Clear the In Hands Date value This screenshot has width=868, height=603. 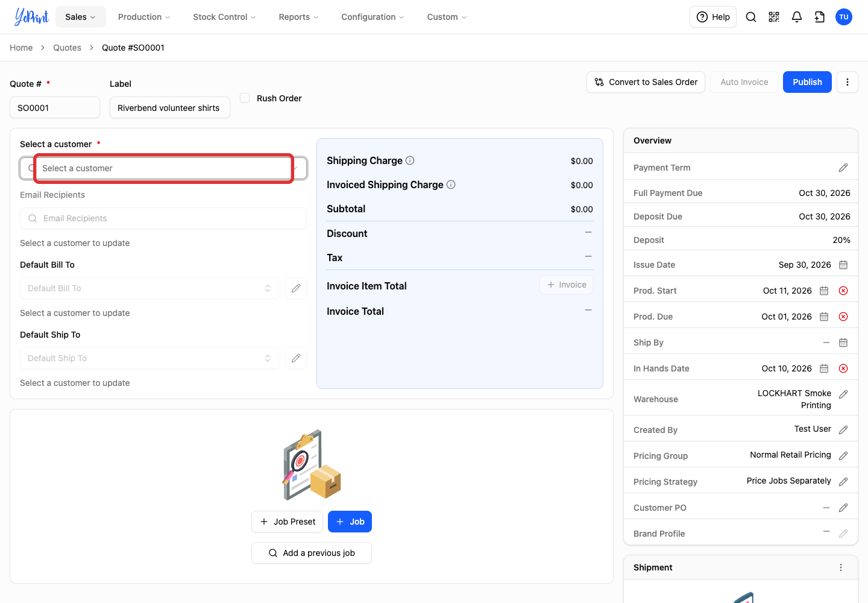coord(843,368)
